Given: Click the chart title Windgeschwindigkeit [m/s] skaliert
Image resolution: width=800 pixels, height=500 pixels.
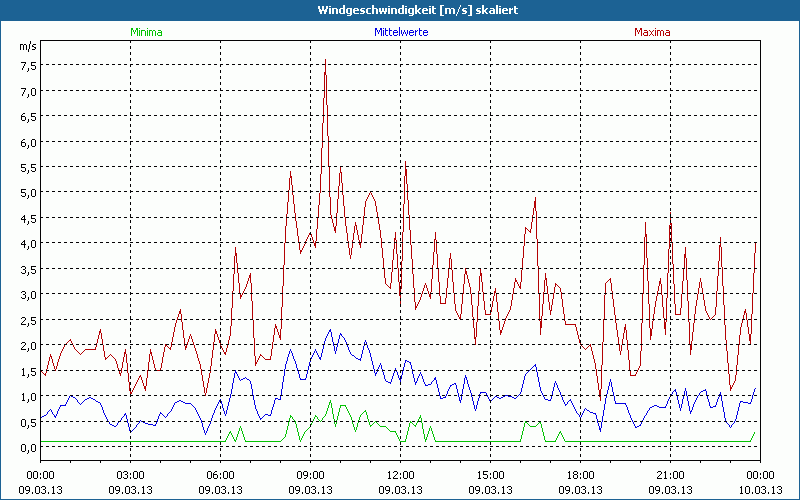Looking at the screenshot, I should pyautogui.click(x=400, y=10).
